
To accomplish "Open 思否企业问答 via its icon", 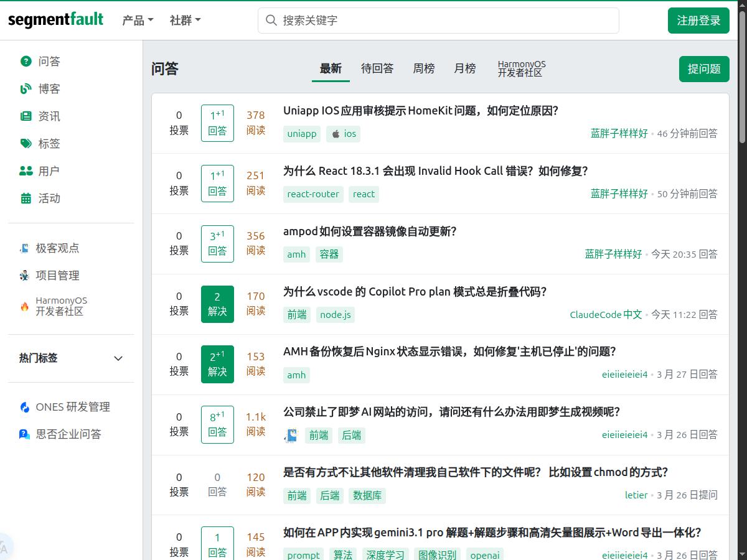I will click(x=24, y=434).
